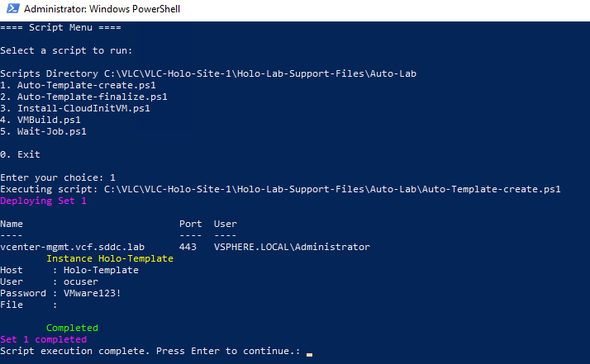Image resolution: width=590 pixels, height=364 pixels.
Task: Select the Auto-Template-create.ps1 menu entry
Action: (x=79, y=85)
